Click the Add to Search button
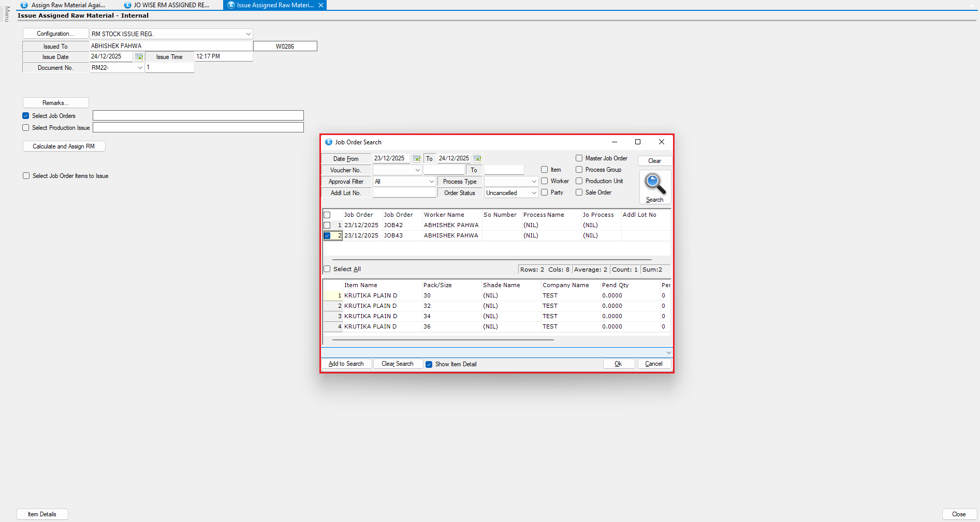The width and height of the screenshot is (980, 522). (346, 364)
